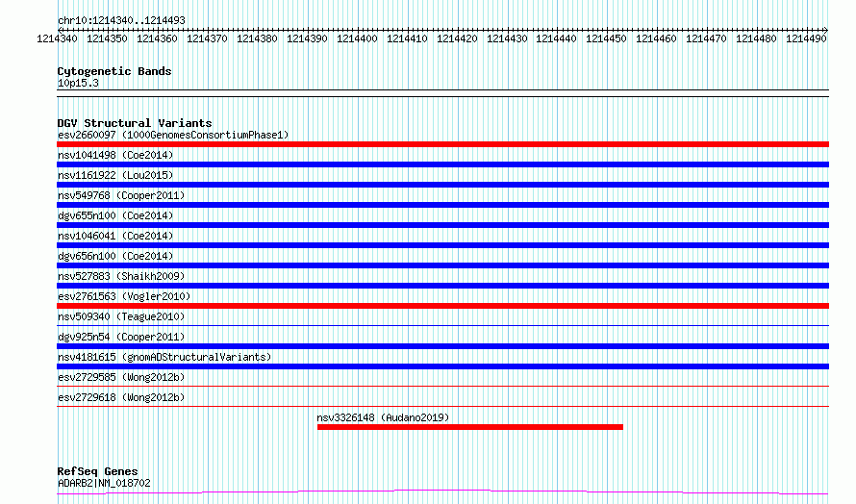Click the Cytogenetic Bands track heading
Viewport: 856px width, 504px height.
coord(114,71)
